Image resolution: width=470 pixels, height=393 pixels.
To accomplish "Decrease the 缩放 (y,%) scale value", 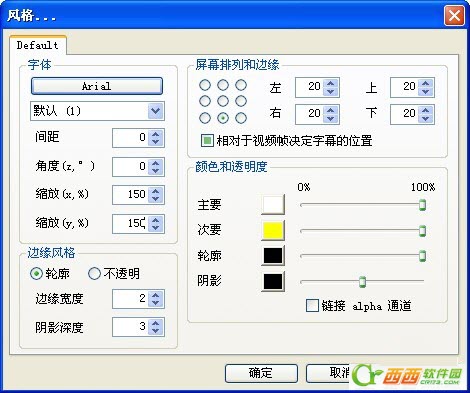I will tap(156, 228).
